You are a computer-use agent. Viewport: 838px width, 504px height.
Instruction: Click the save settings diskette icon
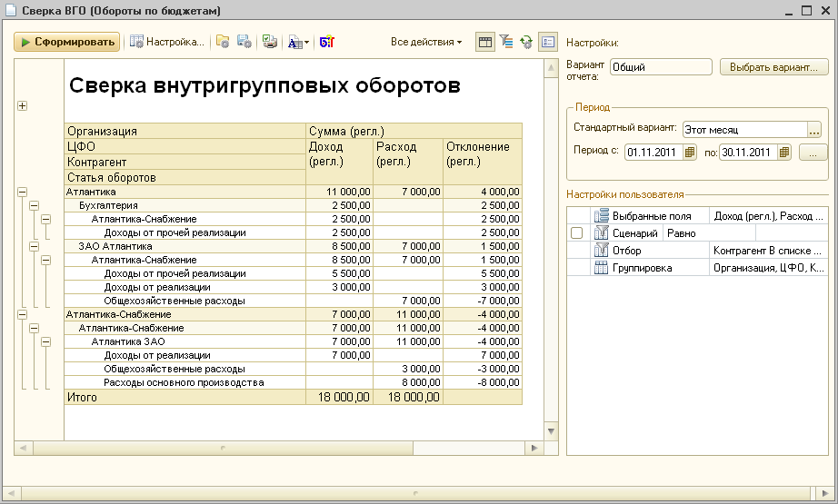point(244,42)
